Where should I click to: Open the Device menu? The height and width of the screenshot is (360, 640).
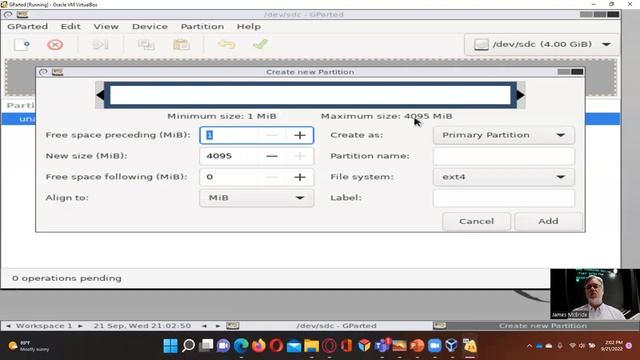pos(150,27)
